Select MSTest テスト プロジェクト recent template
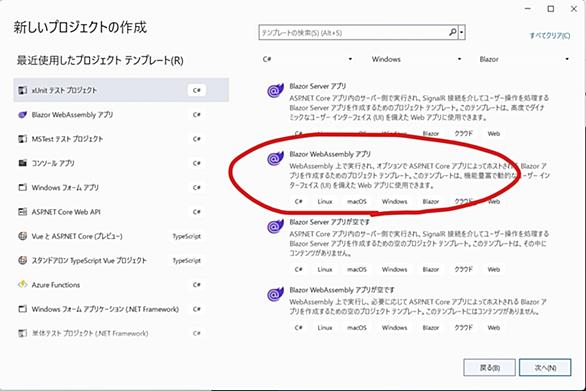Viewport: 586px width, 391px height. coord(121,139)
